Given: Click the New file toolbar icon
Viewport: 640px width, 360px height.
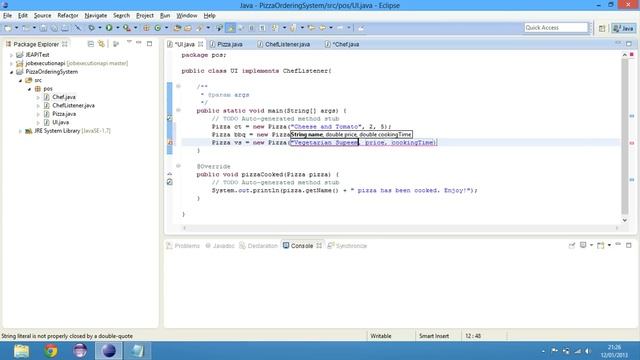Looking at the screenshot, I should [x=8, y=28].
